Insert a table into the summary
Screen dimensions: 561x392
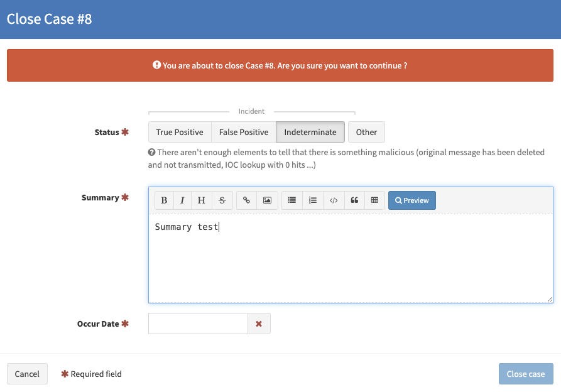(374, 200)
